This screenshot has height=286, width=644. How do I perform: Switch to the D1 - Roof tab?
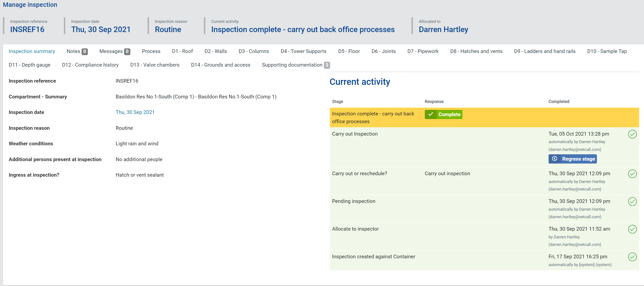(182, 51)
